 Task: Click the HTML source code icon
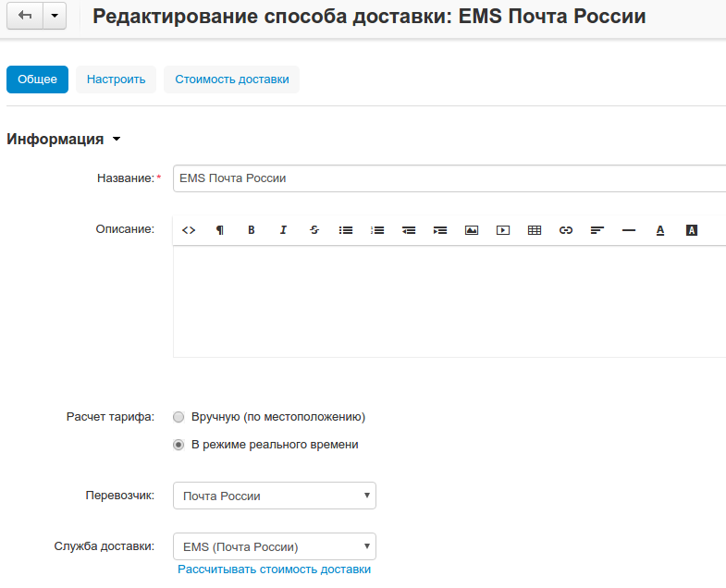(x=189, y=230)
